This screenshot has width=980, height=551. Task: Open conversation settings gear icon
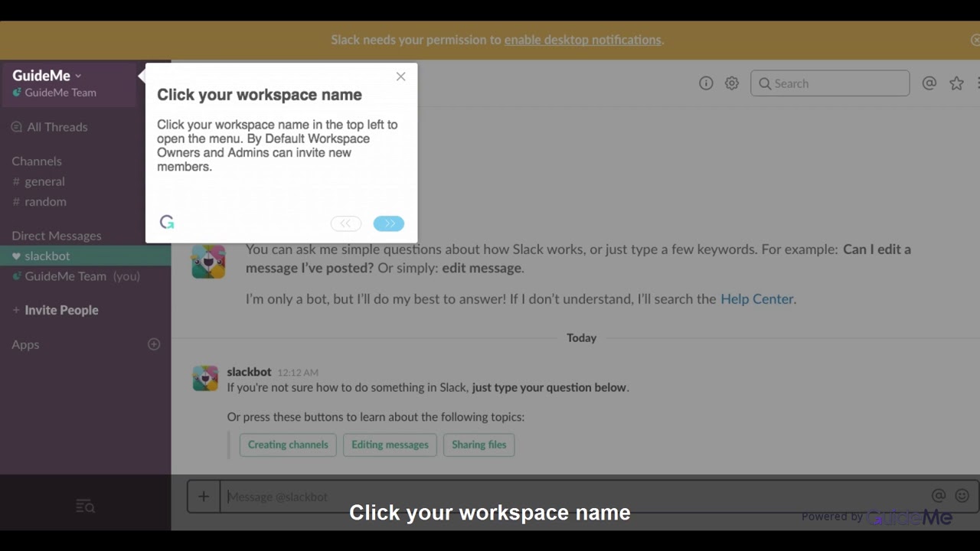(x=732, y=83)
